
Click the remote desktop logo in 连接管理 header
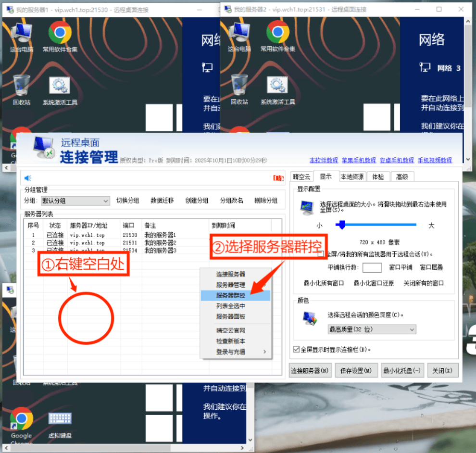pyautogui.click(x=44, y=149)
